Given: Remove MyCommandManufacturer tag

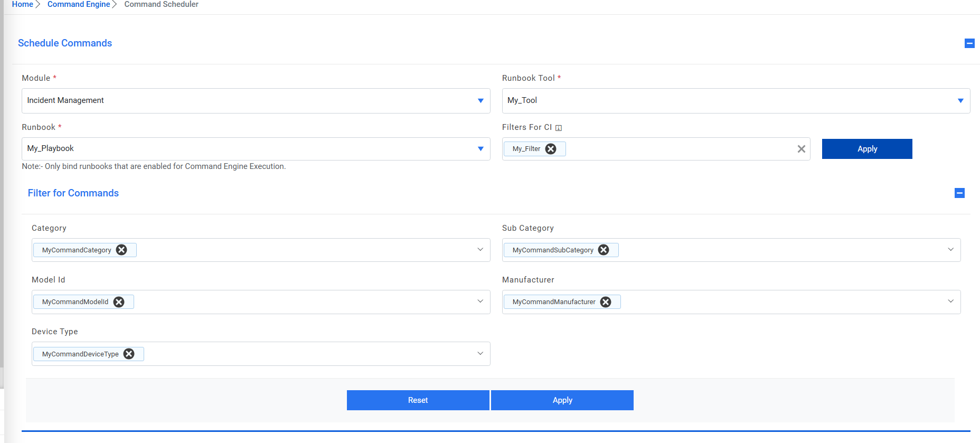Looking at the screenshot, I should tap(606, 302).
